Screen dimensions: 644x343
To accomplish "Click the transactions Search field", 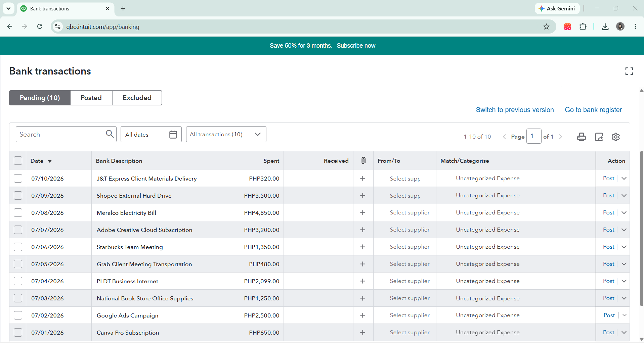I will point(66,134).
